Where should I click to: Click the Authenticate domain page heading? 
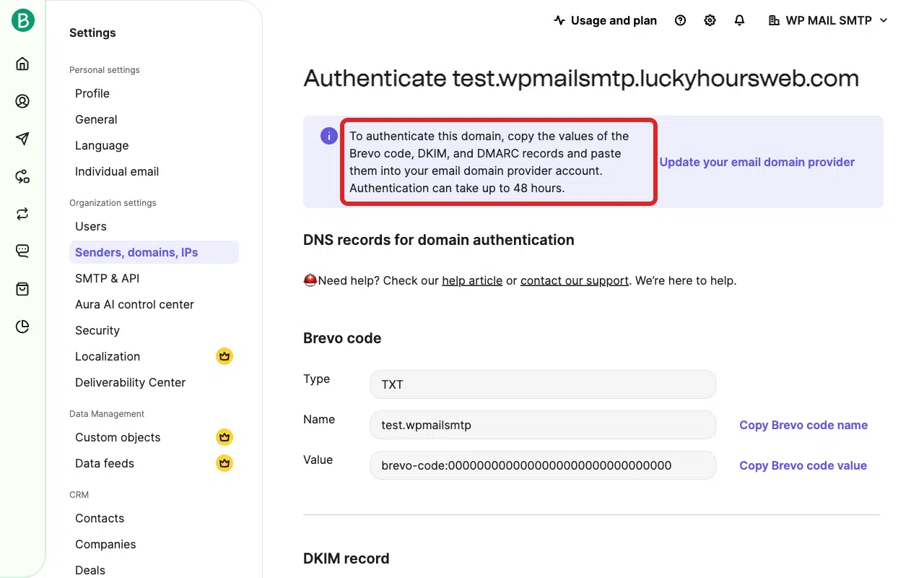(x=581, y=78)
